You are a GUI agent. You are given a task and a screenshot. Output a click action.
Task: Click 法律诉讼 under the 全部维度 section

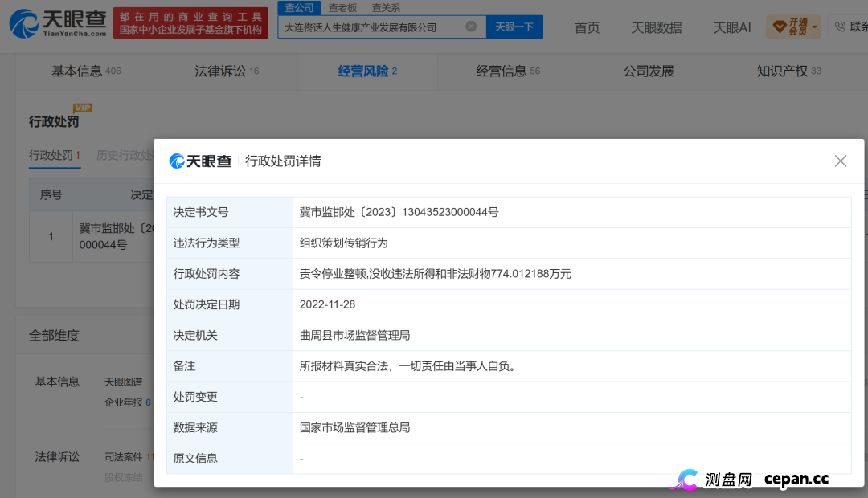click(57, 457)
